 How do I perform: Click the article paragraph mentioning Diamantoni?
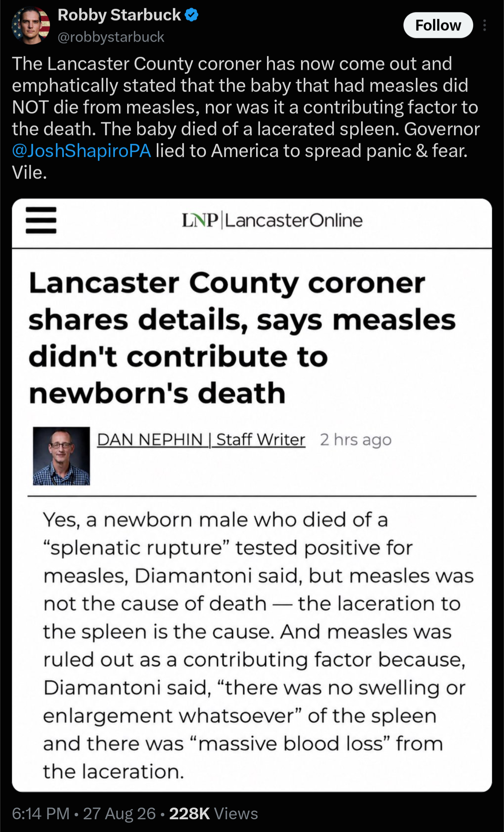pos(258,645)
